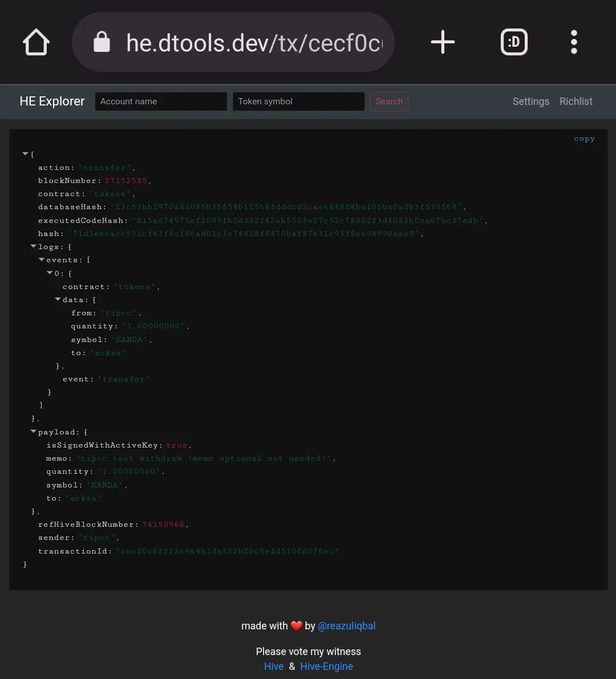Open the Hive witness vote link
Screen dimensions: 616x679
(x=274, y=666)
